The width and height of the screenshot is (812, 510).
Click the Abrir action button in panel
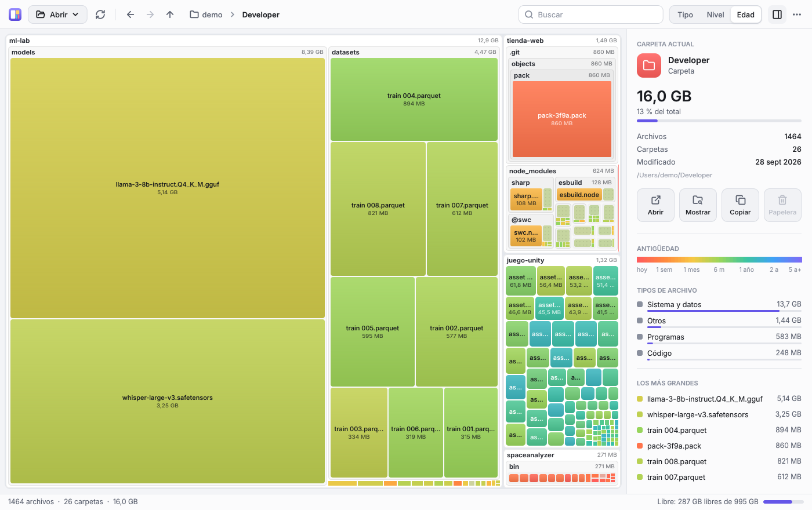(655, 205)
